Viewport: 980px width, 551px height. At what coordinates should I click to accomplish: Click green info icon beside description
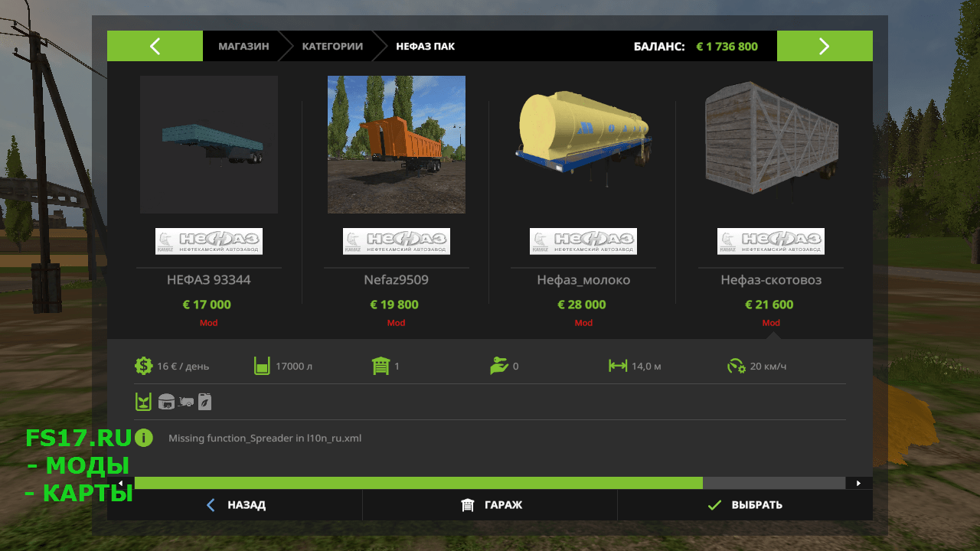144,438
